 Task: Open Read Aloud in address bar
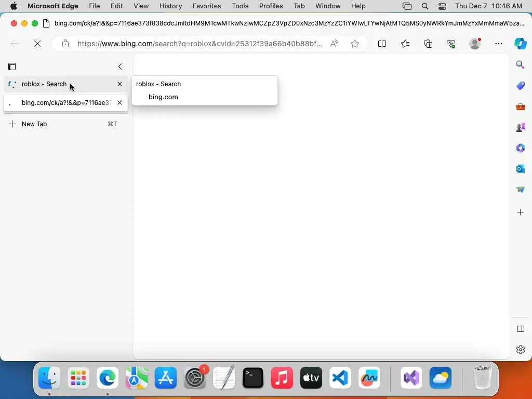pyautogui.click(x=334, y=44)
